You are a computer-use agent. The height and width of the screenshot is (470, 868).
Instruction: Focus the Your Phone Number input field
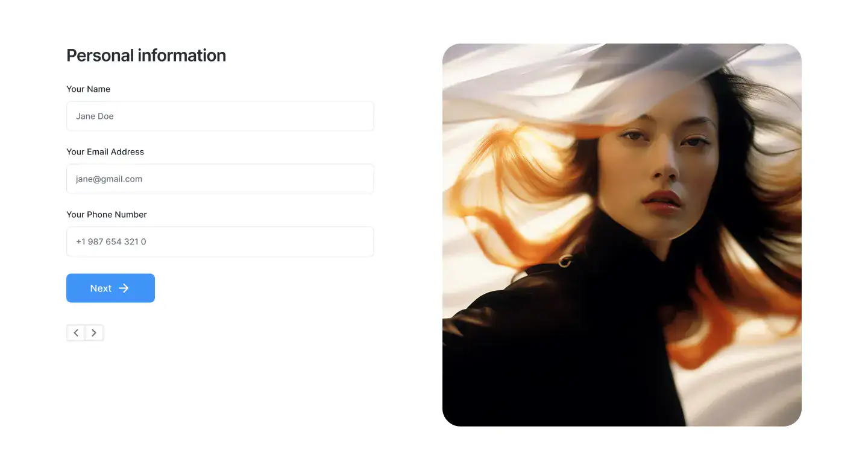(220, 241)
